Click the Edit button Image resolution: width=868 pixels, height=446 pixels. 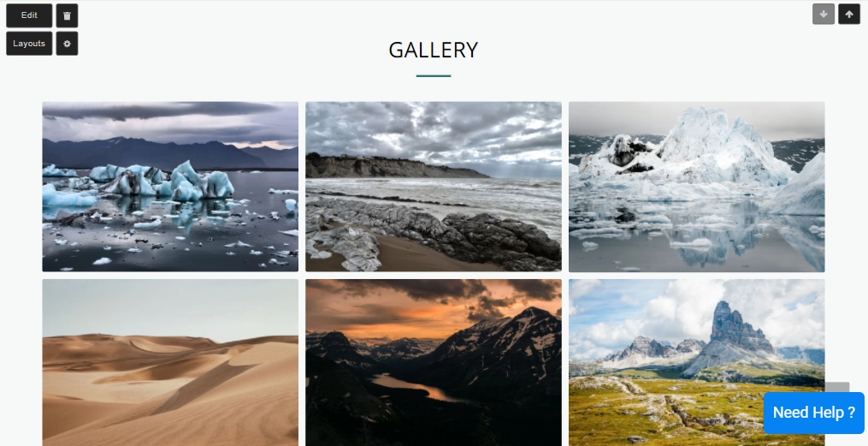click(x=29, y=15)
